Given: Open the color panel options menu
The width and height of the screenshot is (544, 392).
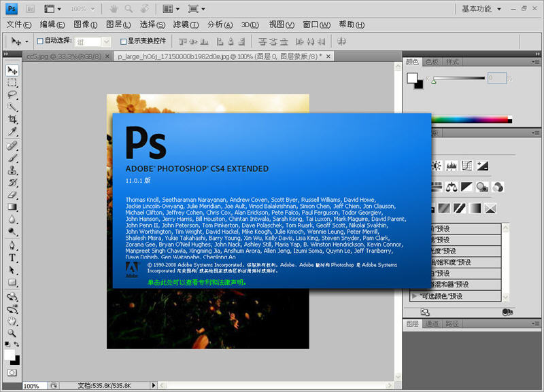Looking at the screenshot, I should tap(536, 62).
